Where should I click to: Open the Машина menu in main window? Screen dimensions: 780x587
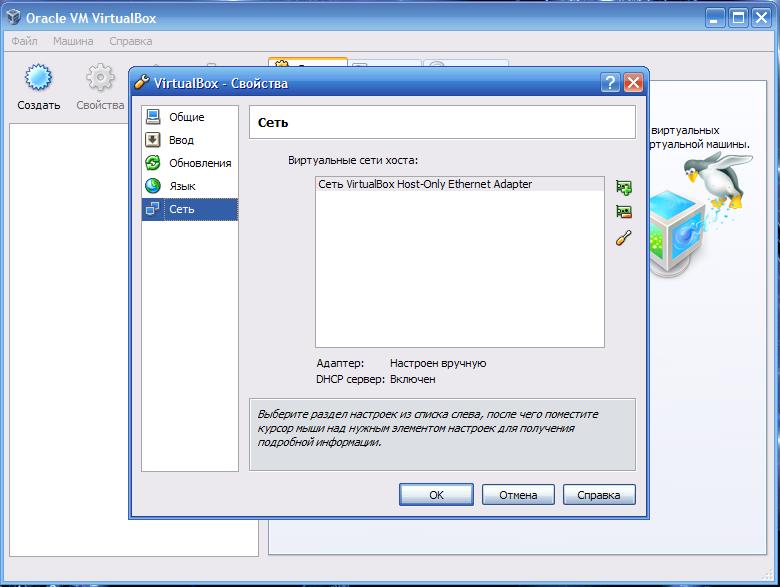pos(73,41)
